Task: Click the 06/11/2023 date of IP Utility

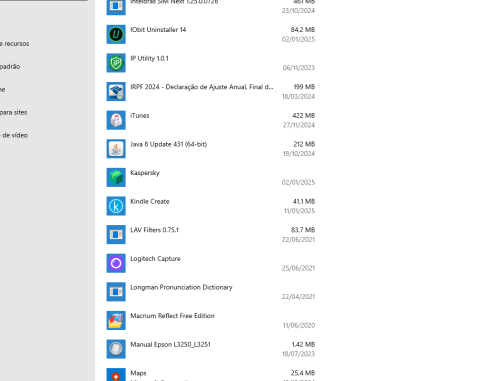Action: click(x=299, y=68)
